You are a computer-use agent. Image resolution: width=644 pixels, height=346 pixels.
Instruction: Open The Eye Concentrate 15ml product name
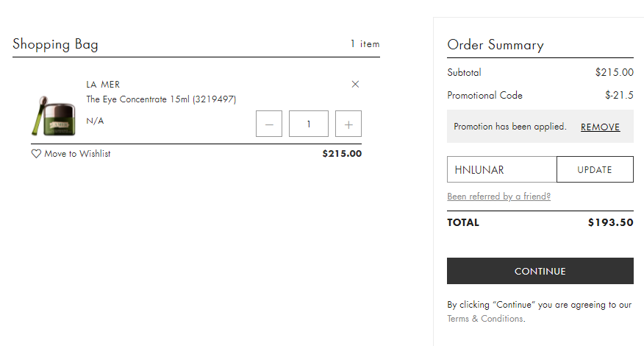tap(161, 99)
